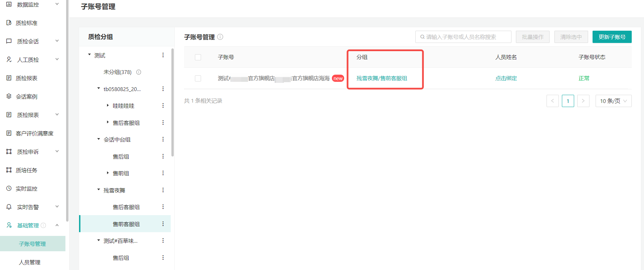Collapse the 测试#百草味... tree node
644x270 pixels.
tap(98, 240)
